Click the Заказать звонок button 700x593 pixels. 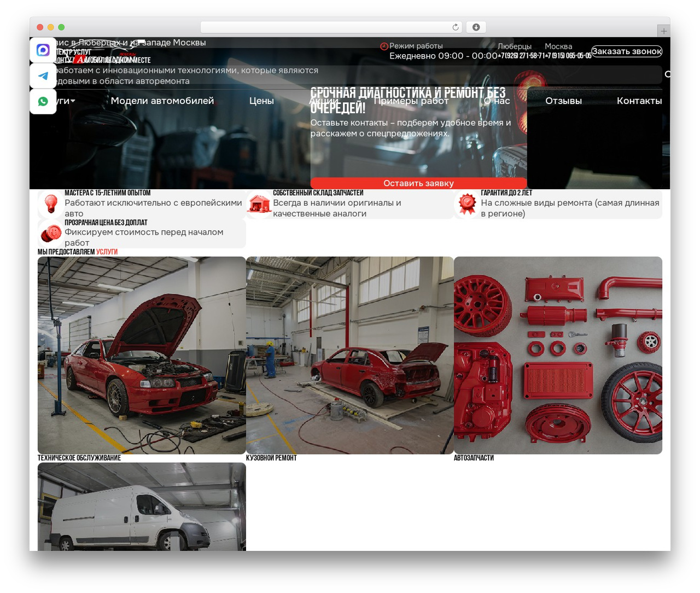tap(627, 51)
